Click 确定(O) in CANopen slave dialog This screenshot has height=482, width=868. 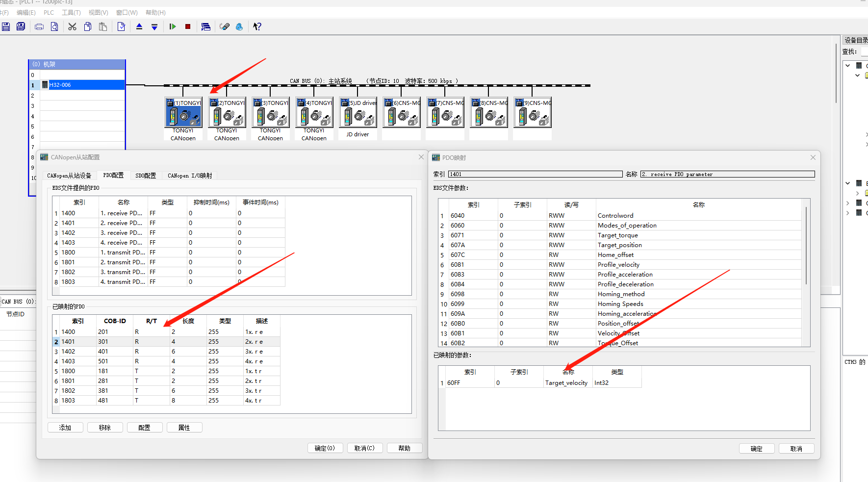point(325,448)
